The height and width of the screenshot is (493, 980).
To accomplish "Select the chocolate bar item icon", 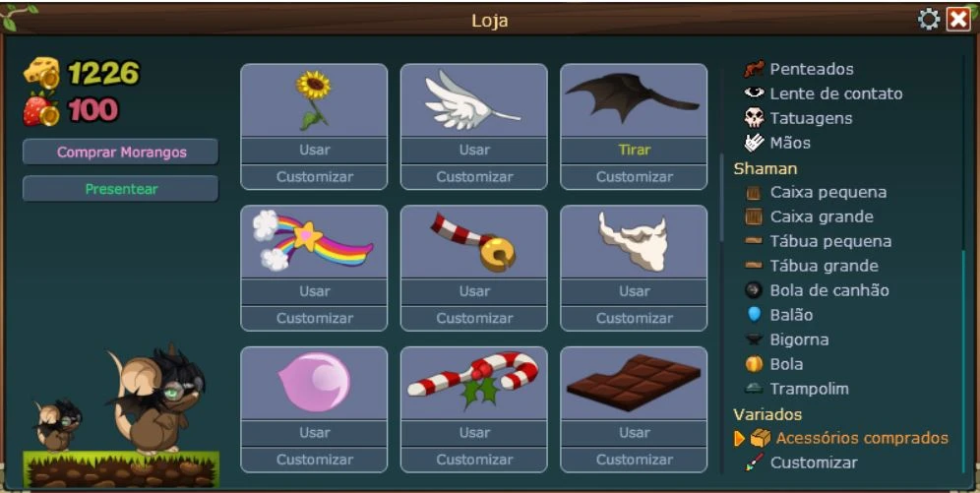I will pyautogui.click(x=633, y=383).
